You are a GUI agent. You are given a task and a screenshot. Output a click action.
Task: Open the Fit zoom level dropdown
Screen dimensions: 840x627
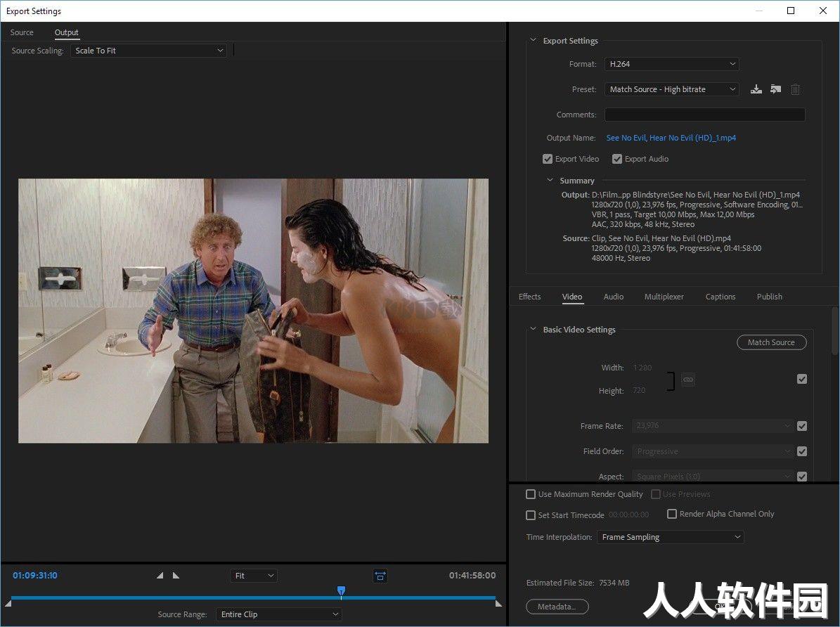point(254,576)
